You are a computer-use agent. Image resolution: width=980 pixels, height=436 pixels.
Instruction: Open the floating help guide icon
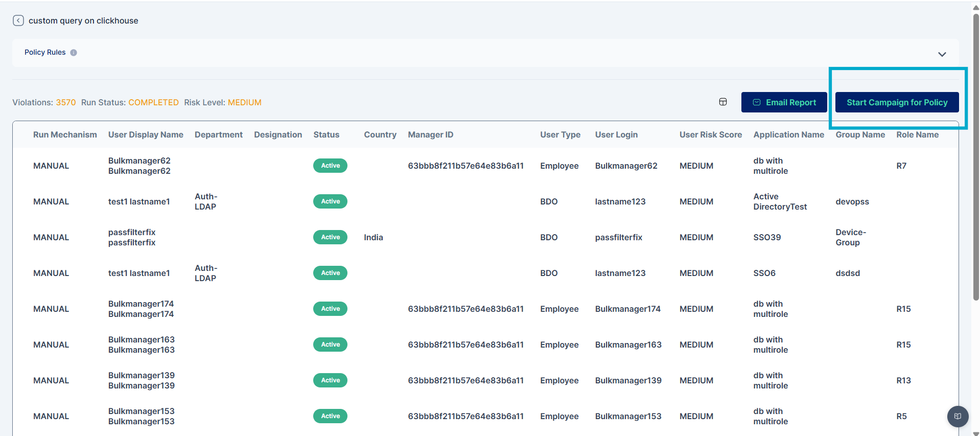958,416
